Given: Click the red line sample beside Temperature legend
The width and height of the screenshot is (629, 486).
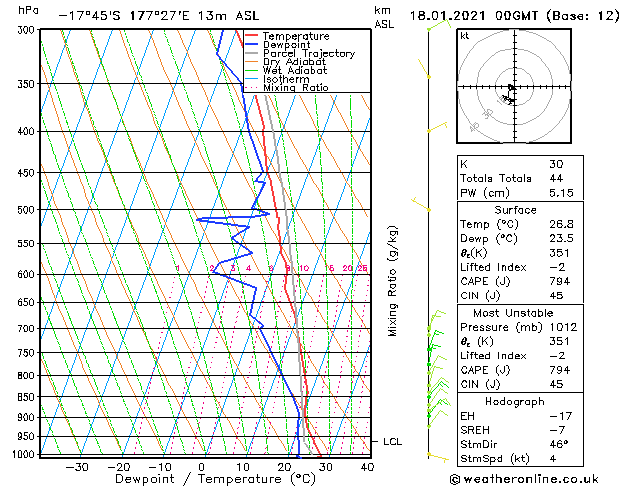Looking at the screenshot, I should click(x=252, y=35).
